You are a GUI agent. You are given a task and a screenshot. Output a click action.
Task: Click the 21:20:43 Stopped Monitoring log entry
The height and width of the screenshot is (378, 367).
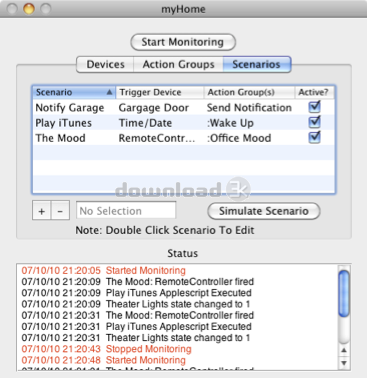pos(106,349)
